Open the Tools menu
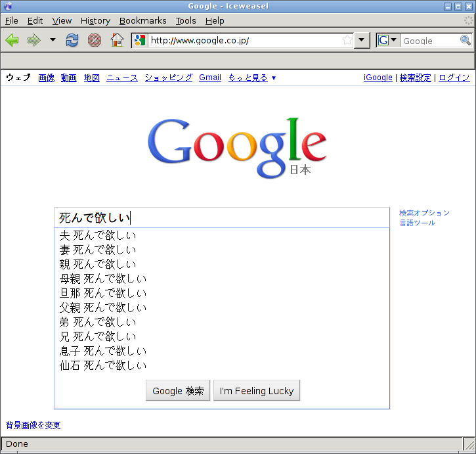The image size is (476, 454). click(186, 20)
